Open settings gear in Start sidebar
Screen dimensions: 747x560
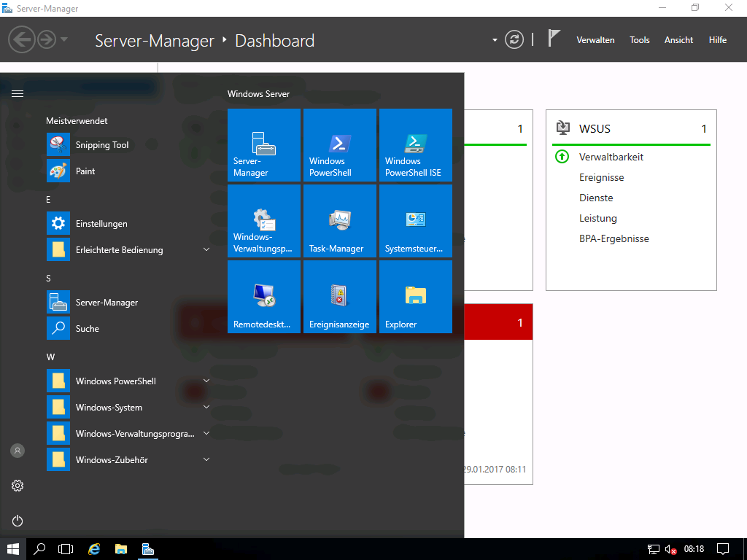click(x=18, y=486)
